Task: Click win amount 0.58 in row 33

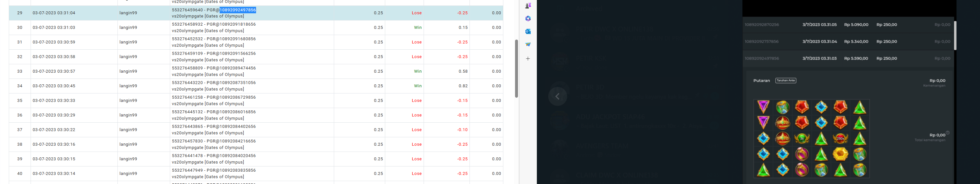Action: pos(463,71)
